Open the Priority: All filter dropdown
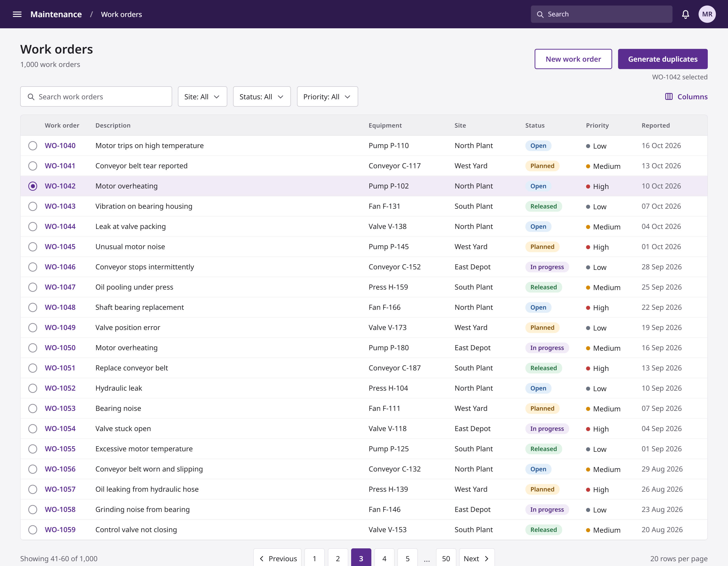 coord(327,97)
